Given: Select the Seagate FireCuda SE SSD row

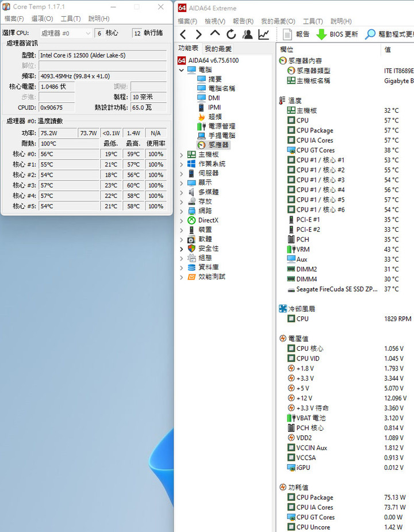Looking at the screenshot, I should [x=346, y=289].
